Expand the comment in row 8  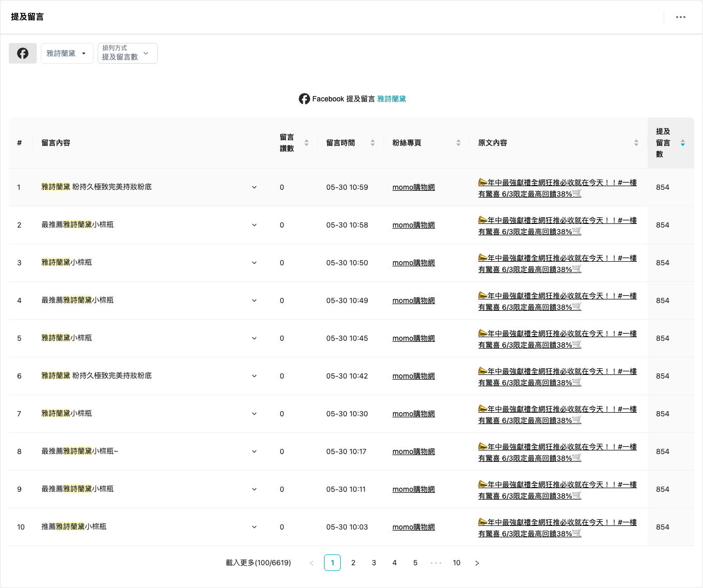(254, 451)
